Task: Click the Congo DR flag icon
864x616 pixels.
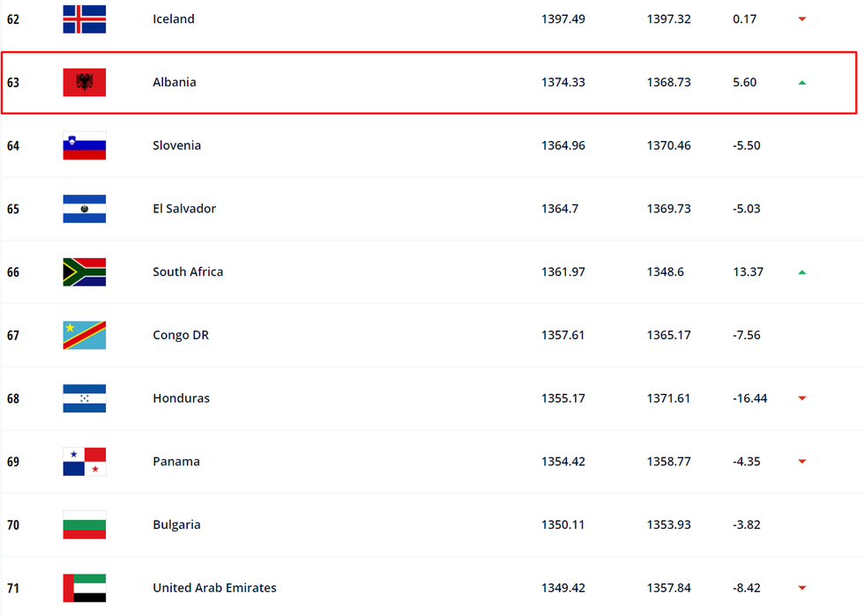Action: point(85,336)
